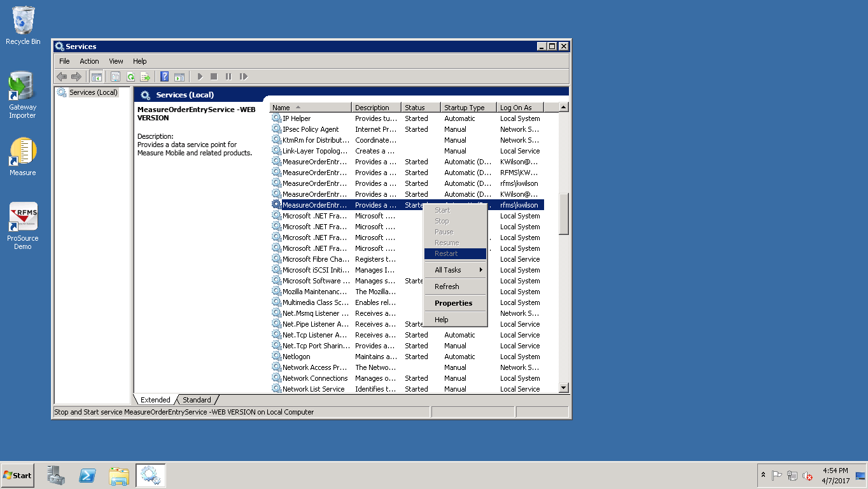
Task: Click the Restart Service icon in toolbar
Action: pos(243,76)
